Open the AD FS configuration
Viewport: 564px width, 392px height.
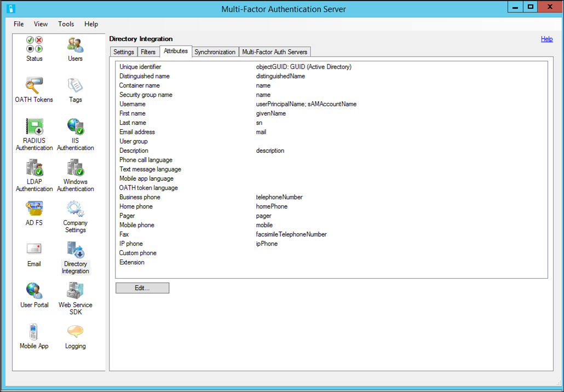tap(34, 214)
